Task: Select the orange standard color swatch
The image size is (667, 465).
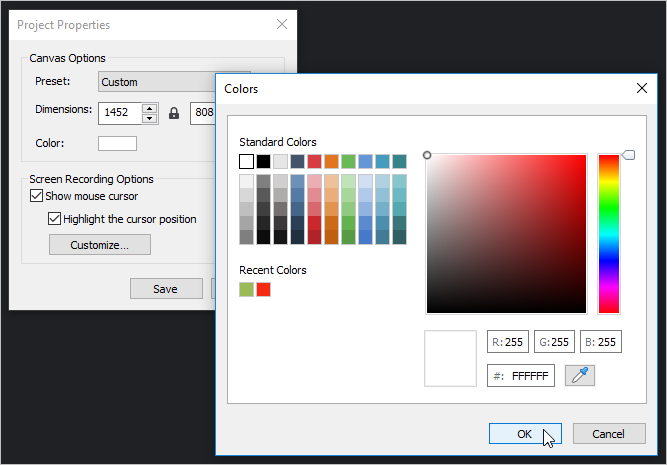Action: (331, 161)
